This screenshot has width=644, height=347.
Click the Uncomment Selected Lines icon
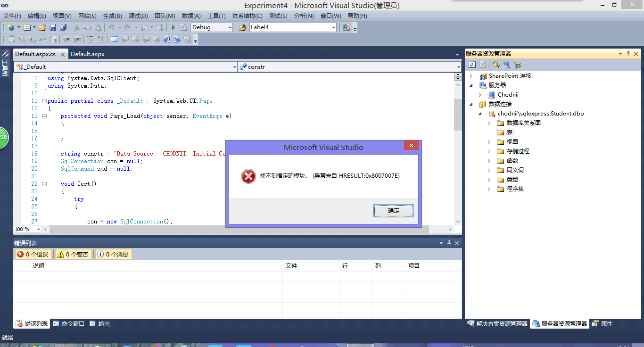[100, 40]
